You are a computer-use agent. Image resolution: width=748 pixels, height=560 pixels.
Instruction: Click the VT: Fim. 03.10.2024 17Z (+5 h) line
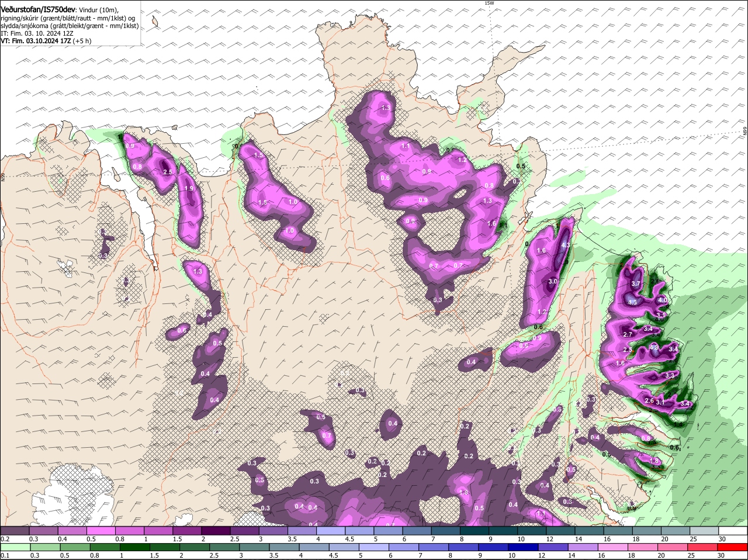coord(46,42)
